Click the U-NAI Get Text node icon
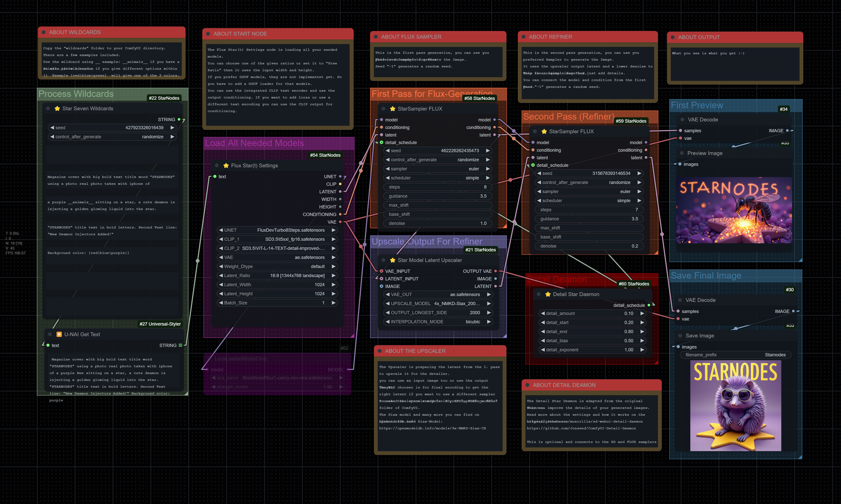841x504 pixels. (59, 335)
